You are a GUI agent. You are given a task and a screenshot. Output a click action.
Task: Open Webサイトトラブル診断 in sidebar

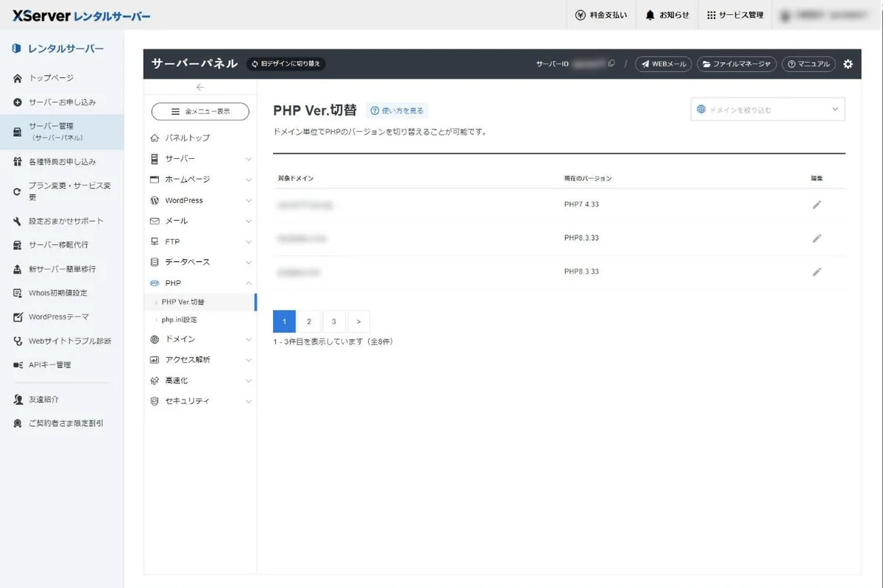point(62,341)
